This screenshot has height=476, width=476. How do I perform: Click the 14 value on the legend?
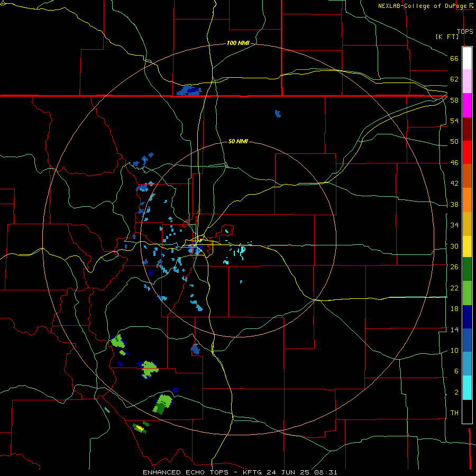[x=454, y=329]
